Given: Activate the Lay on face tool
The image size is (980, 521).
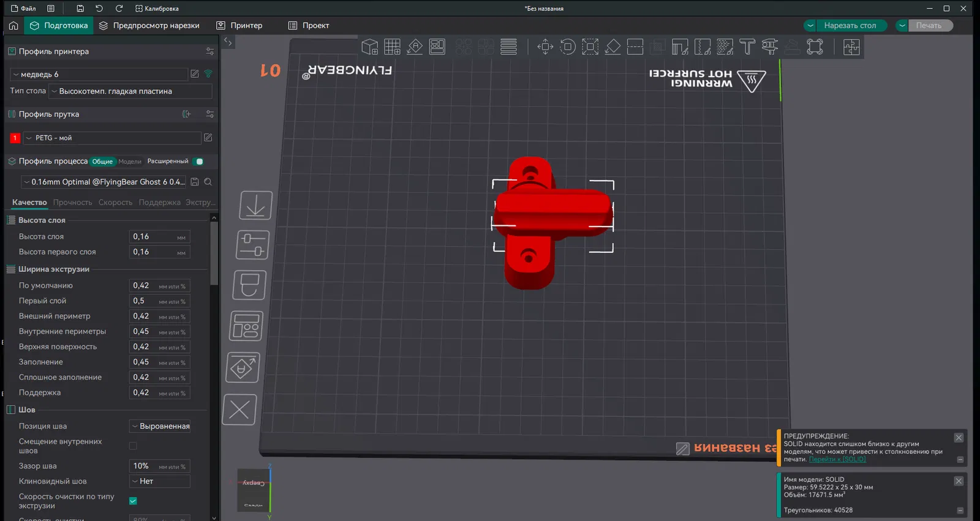Looking at the screenshot, I should point(612,47).
